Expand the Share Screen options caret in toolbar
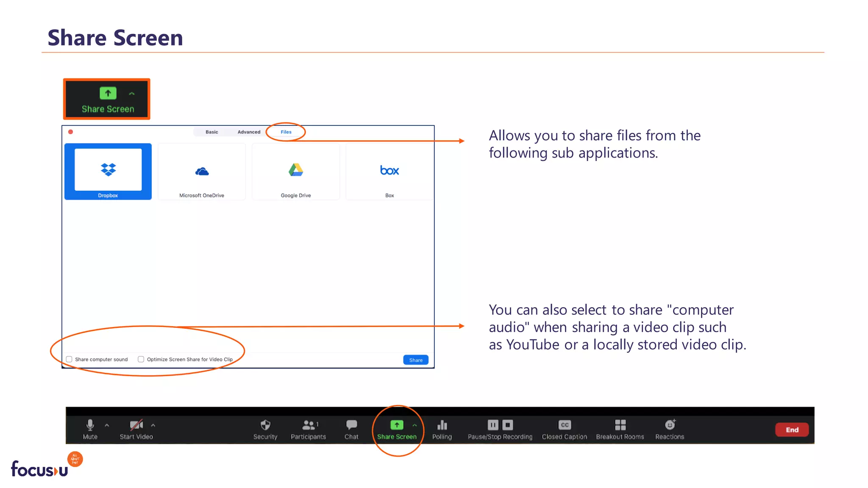This screenshot has width=868, height=488. tap(415, 425)
